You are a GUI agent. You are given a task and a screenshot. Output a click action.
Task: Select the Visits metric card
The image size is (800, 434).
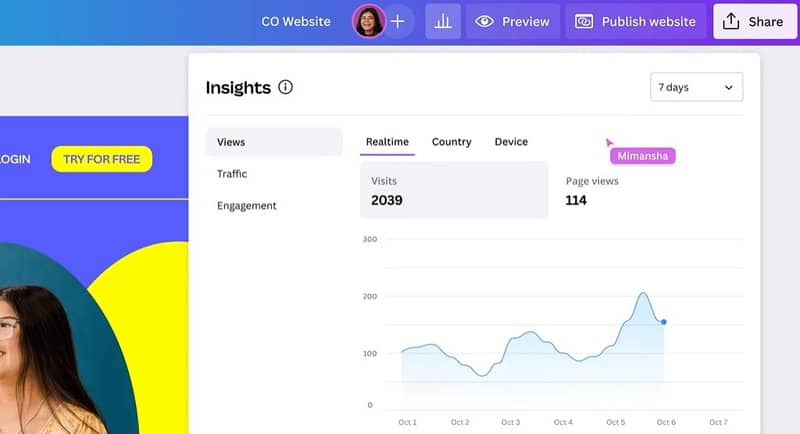pyautogui.click(x=454, y=190)
